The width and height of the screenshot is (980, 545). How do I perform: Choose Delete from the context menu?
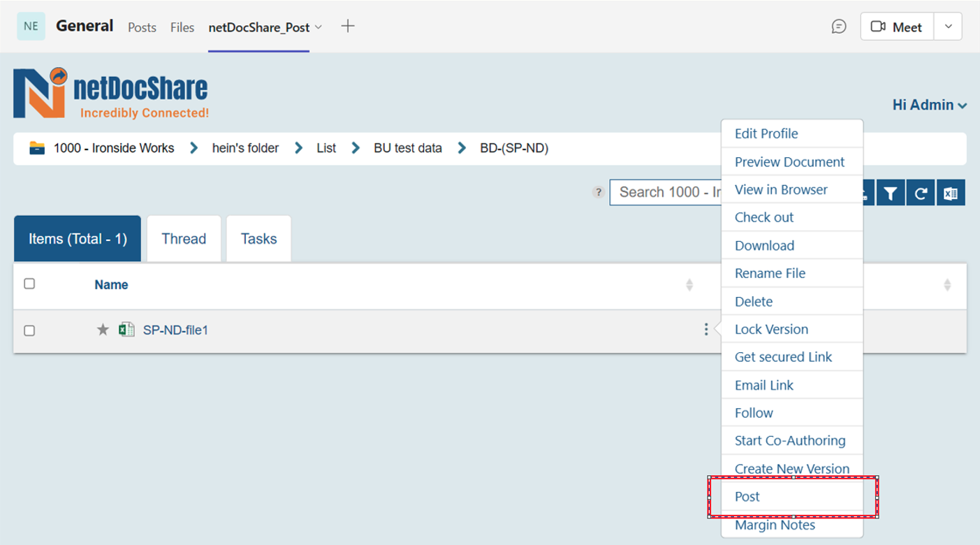click(792, 301)
